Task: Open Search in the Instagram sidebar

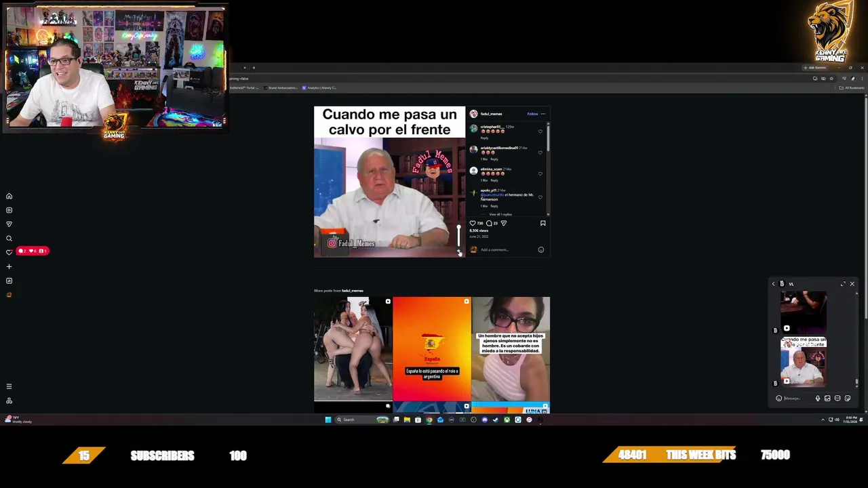Action: [9, 239]
